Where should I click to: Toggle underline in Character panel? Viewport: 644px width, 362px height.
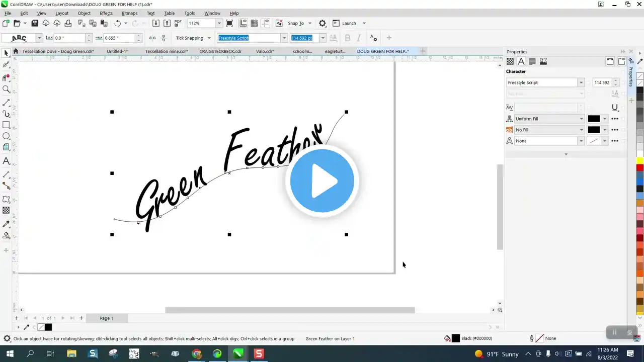click(615, 107)
